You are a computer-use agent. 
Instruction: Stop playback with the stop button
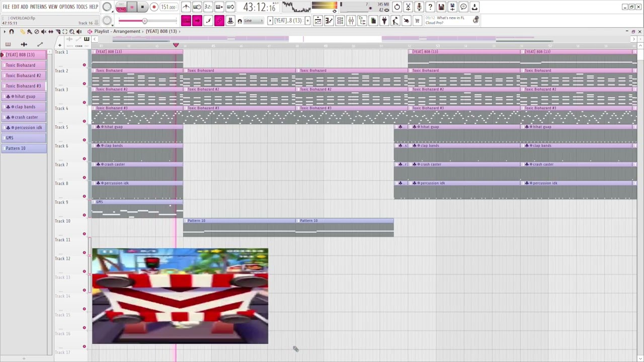[x=143, y=7]
